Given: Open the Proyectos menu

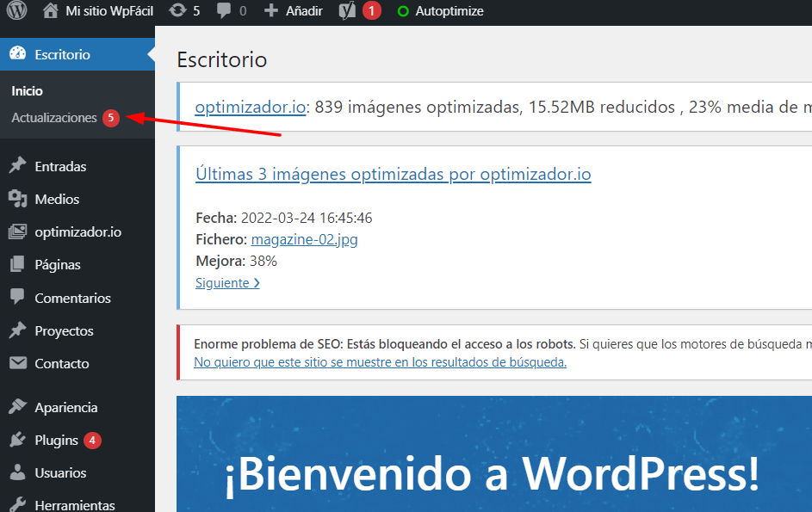Looking at the screenshot, I should pyautogui.click(x=65, y=331).
